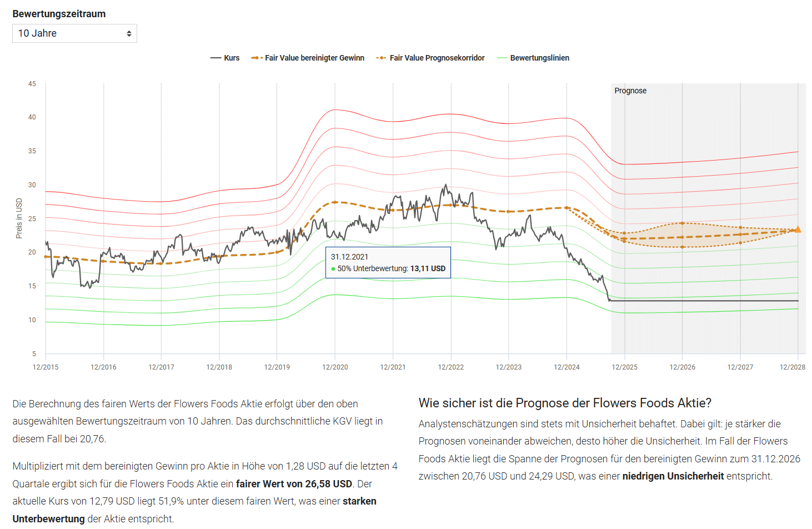Select the fair value point at 12/2020
The width and height of the screenshot is (812, 529).
(335, 202)
